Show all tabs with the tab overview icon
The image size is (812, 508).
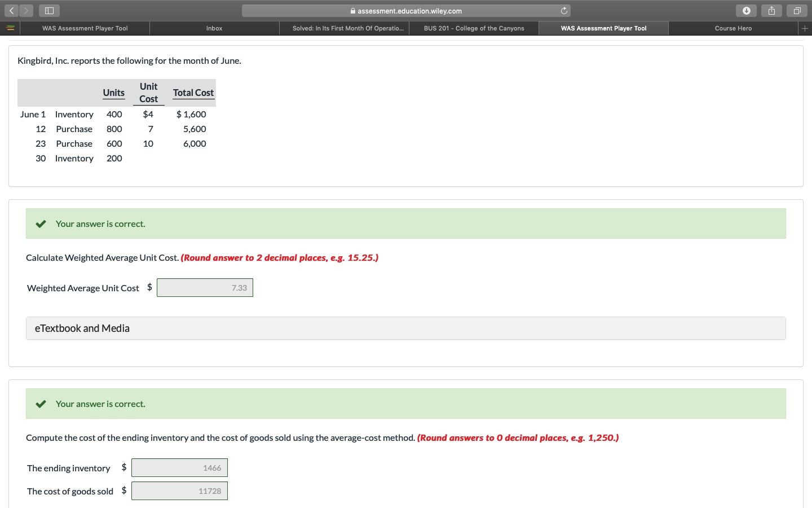click(x=797, y=10)
